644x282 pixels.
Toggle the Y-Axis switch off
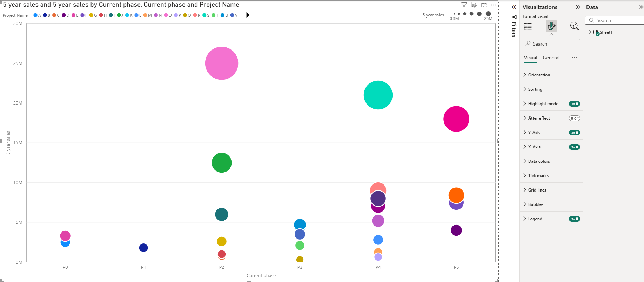click(x=575, y=133)
